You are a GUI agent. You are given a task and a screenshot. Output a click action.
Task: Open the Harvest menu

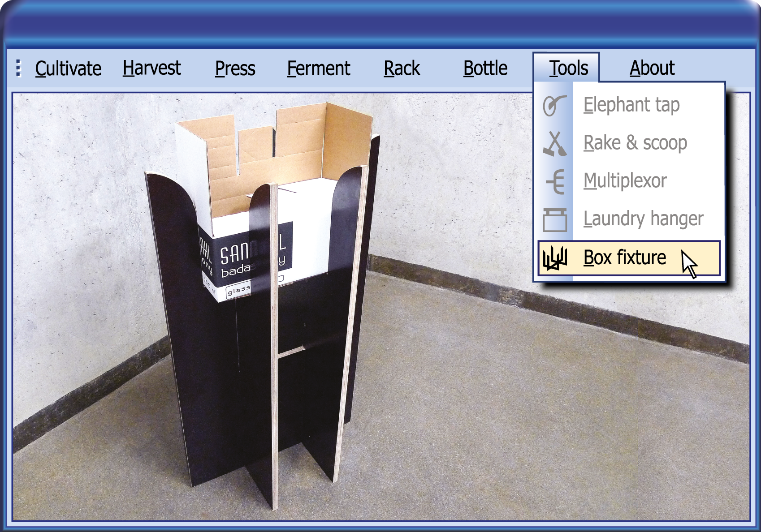pyautogui.click(x=152, y=69)
